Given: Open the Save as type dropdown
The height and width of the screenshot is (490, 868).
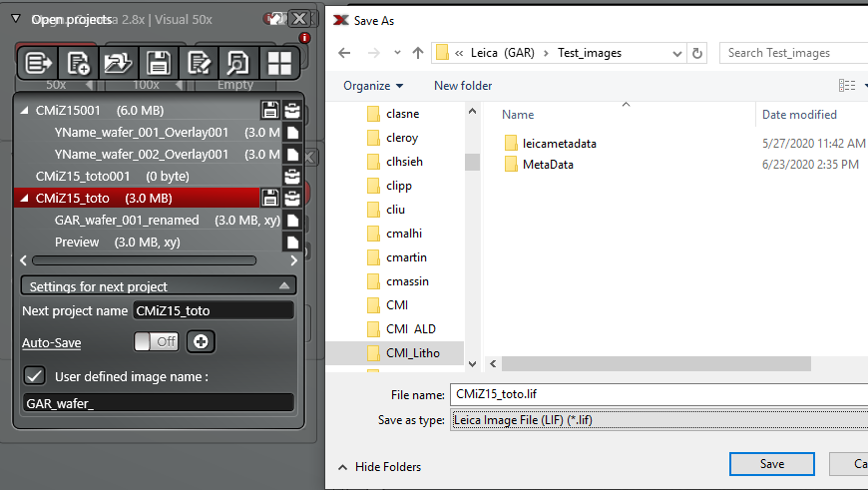Looking at the screenshot, I should 658,420.
